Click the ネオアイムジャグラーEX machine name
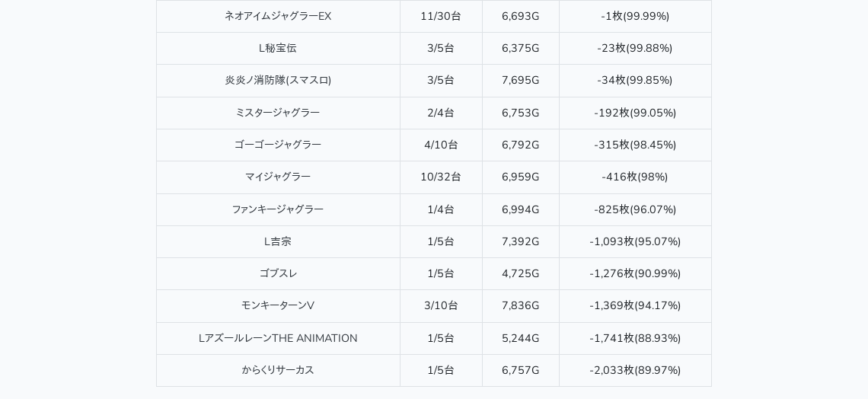Image resolution: width=868 pixels, height=399 pixels. click(278, 16)
